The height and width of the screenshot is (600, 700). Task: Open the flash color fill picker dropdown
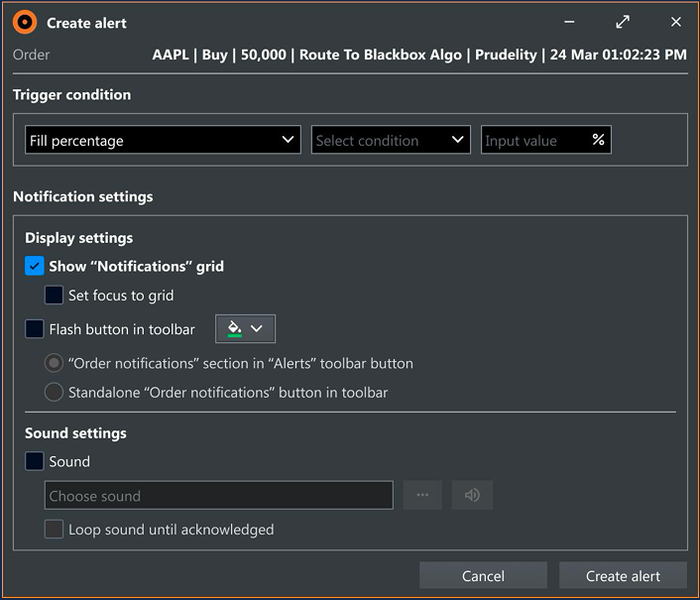(245, 329)
